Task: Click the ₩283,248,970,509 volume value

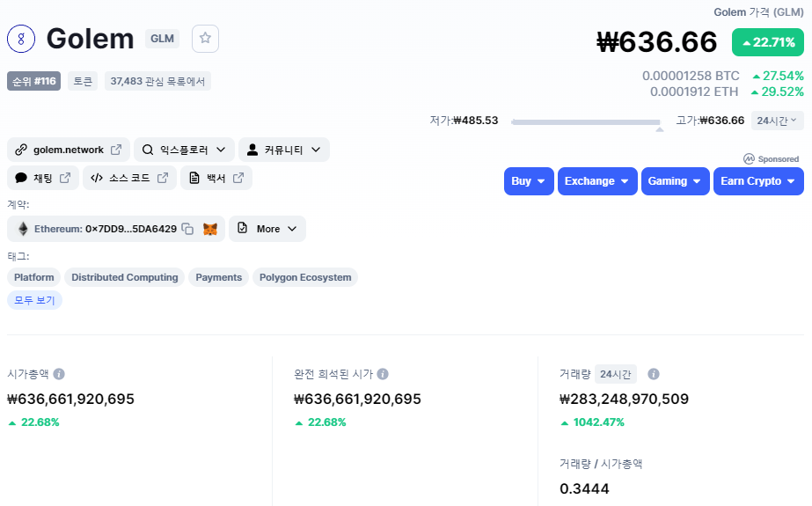Action: coord(624,399)
